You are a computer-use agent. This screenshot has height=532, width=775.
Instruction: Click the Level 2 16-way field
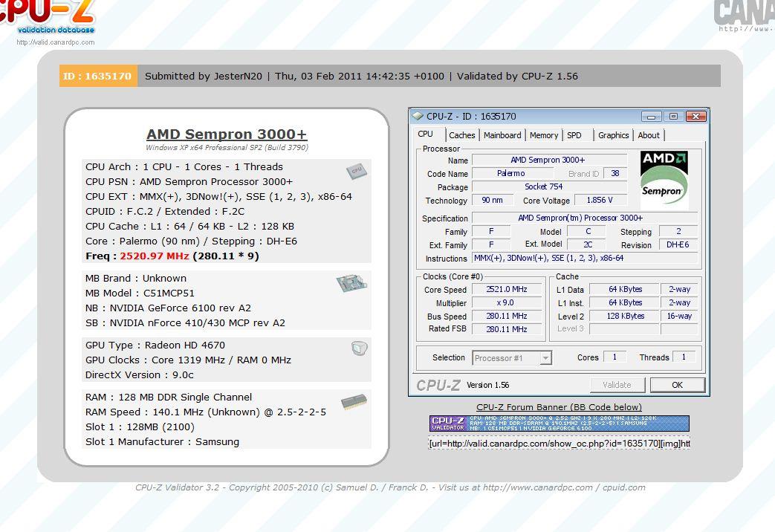coord(679,316)
